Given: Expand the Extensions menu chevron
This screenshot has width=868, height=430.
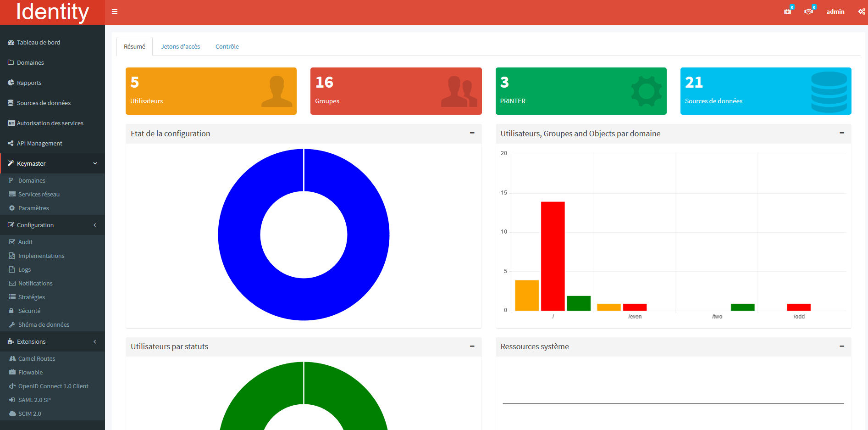Looking at the screenshot, I should tap(95, 341).
